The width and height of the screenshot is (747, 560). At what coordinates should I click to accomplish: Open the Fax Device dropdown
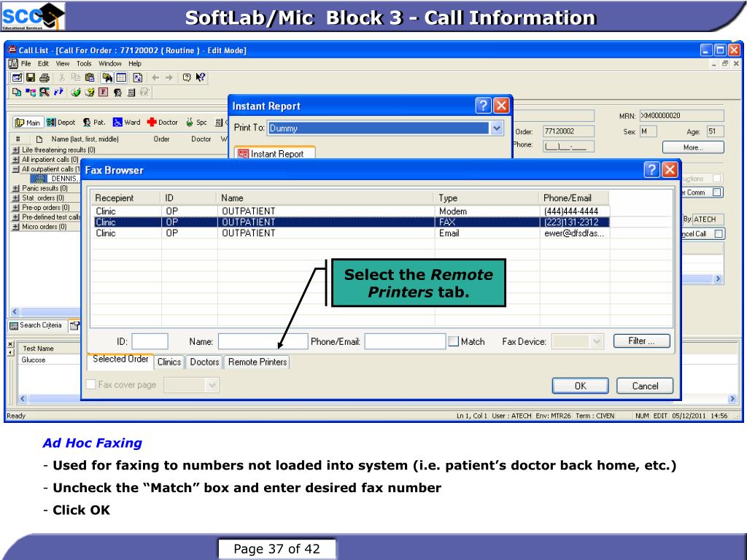point(597,341)
